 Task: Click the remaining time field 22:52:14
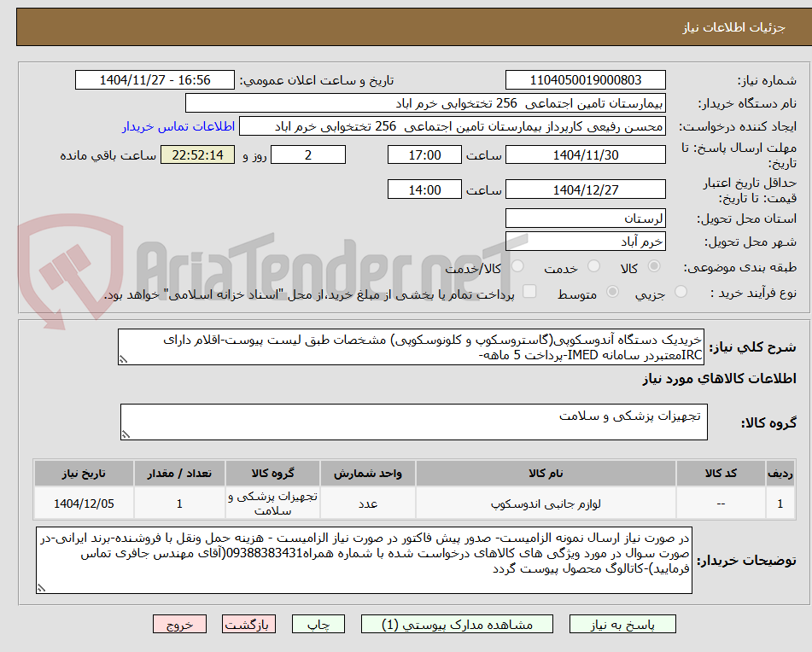pyautogui.click(x=197, y=154)
